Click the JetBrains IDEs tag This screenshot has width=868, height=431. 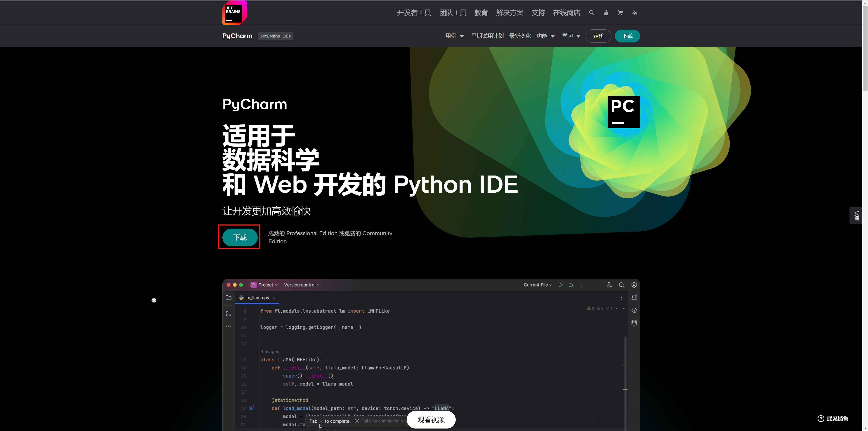click(275, 36)
